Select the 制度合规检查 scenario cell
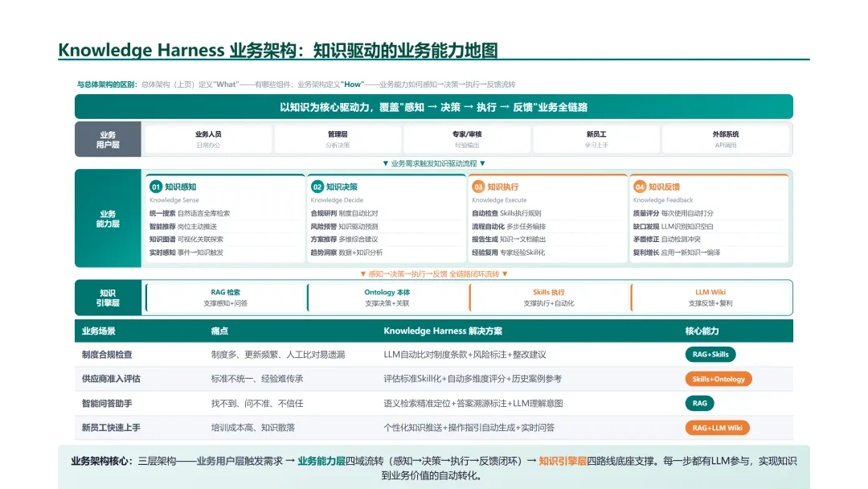The width and height of the screenshot is (868, 489). [107, 355]
